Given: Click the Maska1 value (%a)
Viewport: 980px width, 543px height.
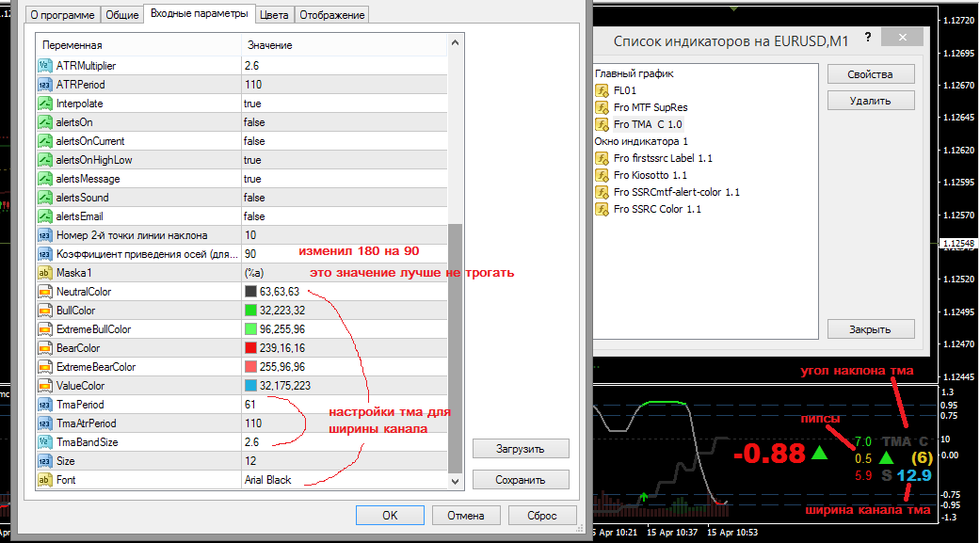Looking at the screenshot, I should [254, 272].
